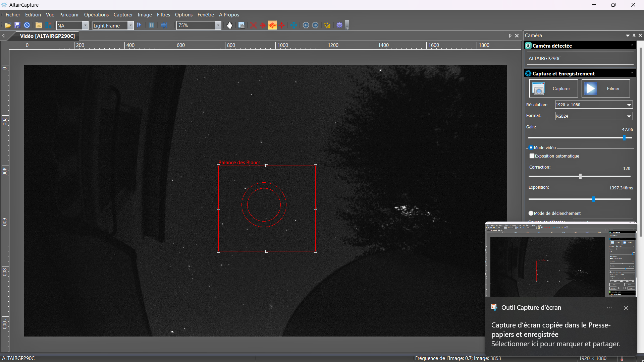Open the Capturer menu
Image resolution: width=644 pixels, height=362 pixels.
(123, 15)
